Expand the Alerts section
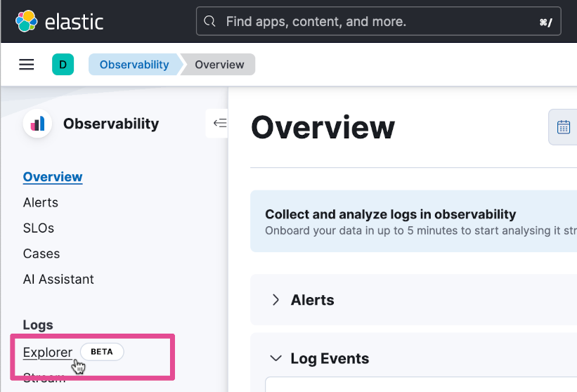Image resolution: width=577 pixels, height=392 pixels. pyautogui.click(x=275, y=300)
